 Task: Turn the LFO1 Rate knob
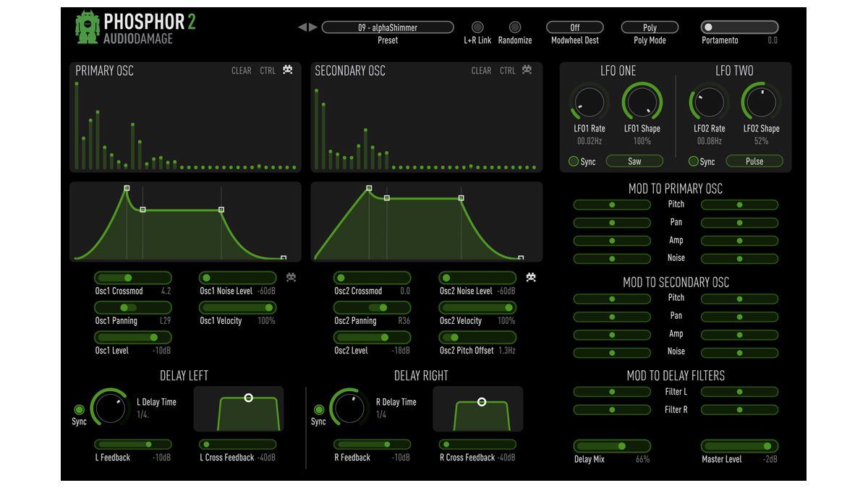[x=589, y=101]
